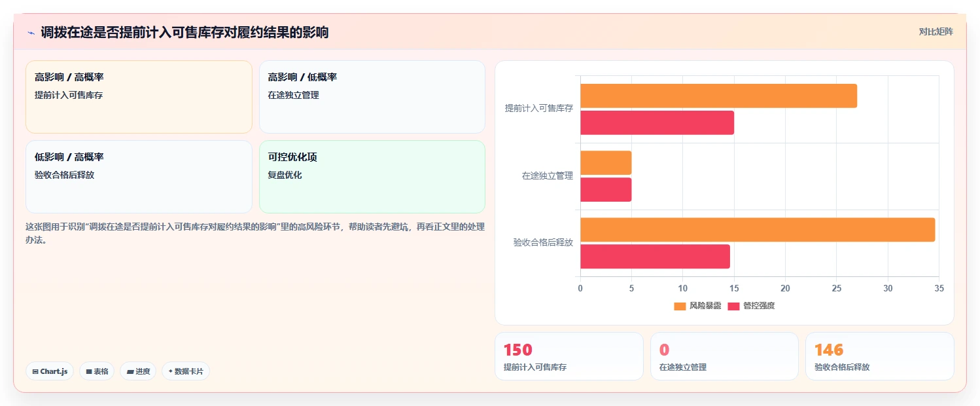
Task: Click orange bar for 提前计入可售库存
Action: click(718, 96)
